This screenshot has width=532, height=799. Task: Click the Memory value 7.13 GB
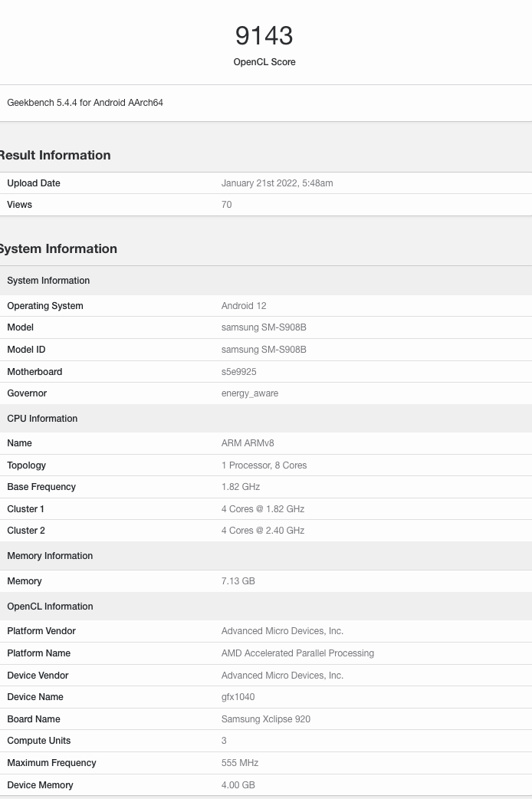pyautogui.click(x=238, y=581)
